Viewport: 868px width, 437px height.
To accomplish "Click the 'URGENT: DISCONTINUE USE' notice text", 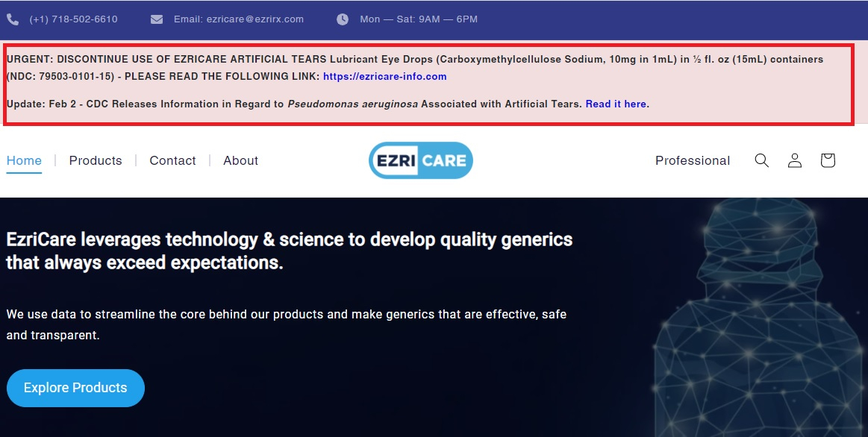I will [415, 67].
